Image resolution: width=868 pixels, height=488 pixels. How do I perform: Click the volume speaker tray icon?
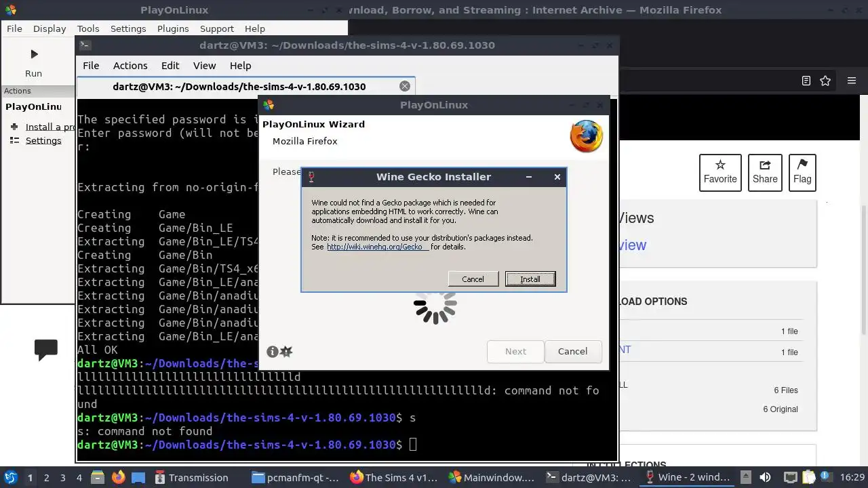(x=765, y=477)
